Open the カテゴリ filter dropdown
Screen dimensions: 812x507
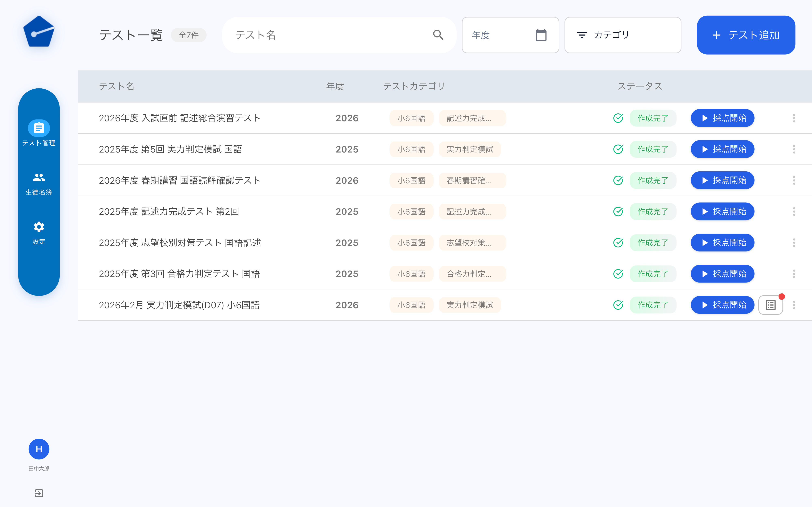tap(622, 34)
